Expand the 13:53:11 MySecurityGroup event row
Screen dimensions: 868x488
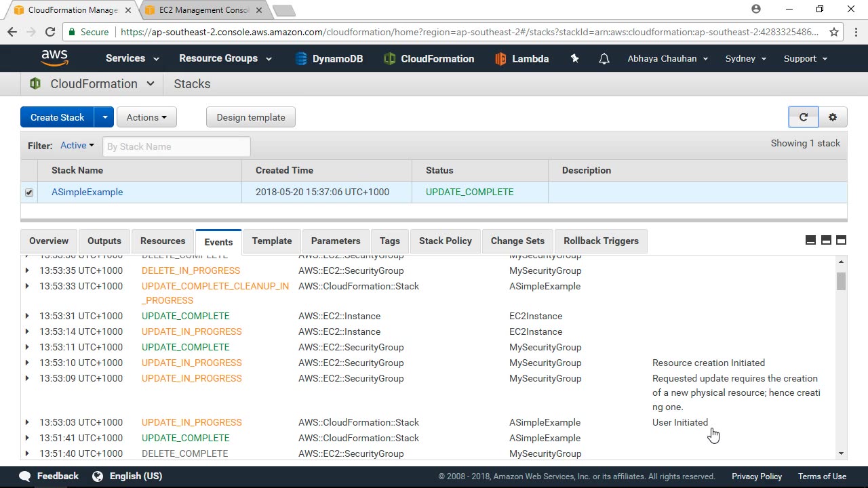click(x=27, y=347)
